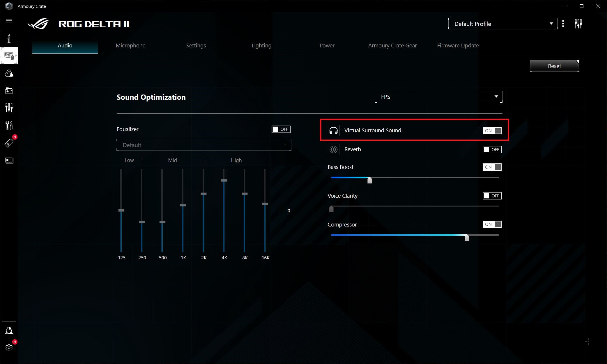Click the Low frequency band label
Image resolution: width=607 pixels, height=364 pixels.
click(x=129, y=160)
